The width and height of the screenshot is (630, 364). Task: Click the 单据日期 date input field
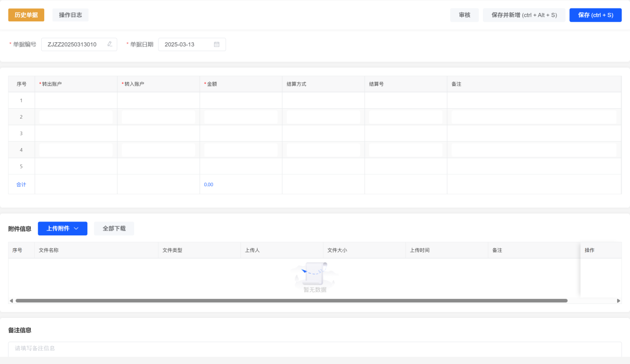(186, 44)
